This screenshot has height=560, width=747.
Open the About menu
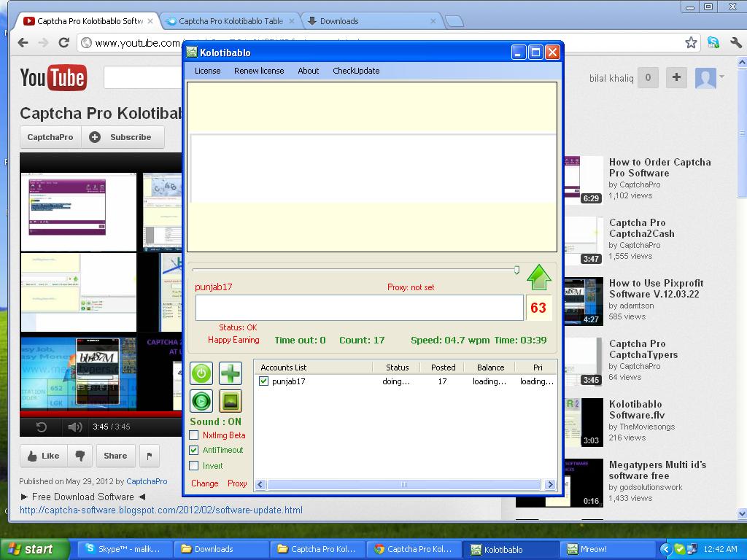pyautogui.click(x=309, y=71)
